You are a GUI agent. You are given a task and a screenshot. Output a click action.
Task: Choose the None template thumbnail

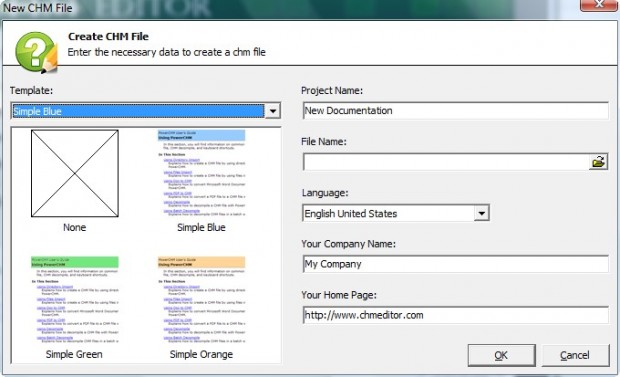(75, 173)
